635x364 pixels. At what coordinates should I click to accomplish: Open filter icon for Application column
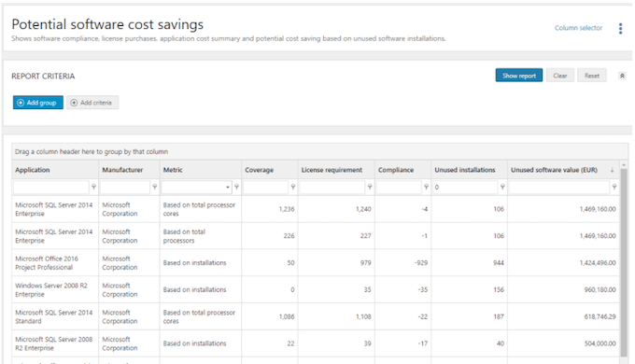93,187
